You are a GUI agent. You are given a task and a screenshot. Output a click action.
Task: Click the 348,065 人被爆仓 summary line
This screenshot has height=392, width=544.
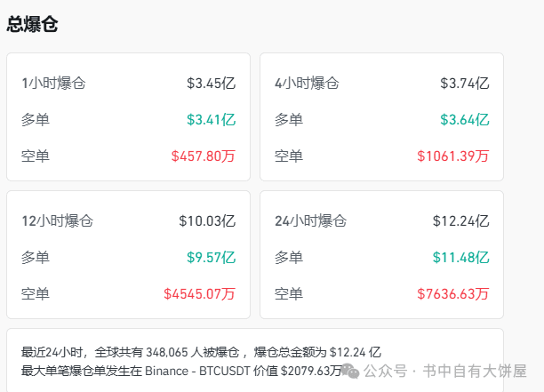pyautogui.click(x=201, y=352)
